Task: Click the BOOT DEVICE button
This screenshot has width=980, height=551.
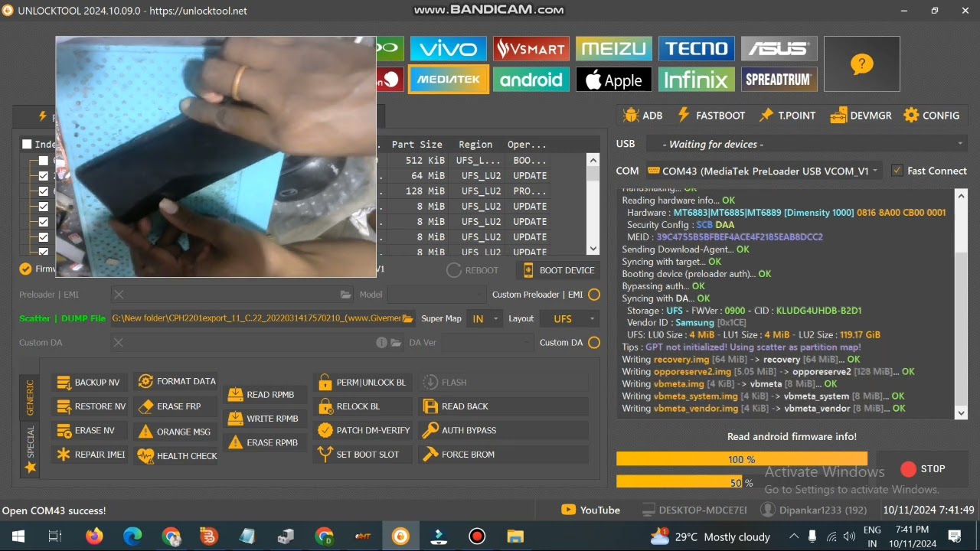Action: tap(557, 270)
